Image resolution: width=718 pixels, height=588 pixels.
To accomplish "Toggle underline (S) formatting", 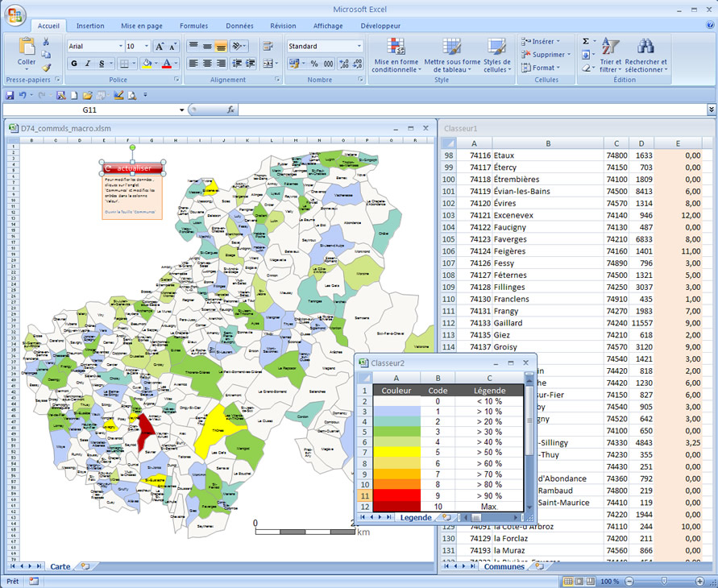I will coord(102,64).
